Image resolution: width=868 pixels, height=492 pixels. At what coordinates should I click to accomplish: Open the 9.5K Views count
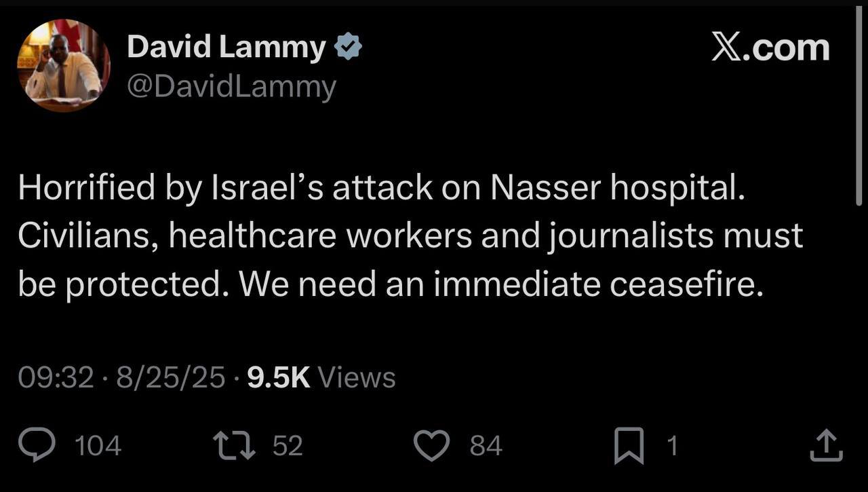click(x=279, y=377)
